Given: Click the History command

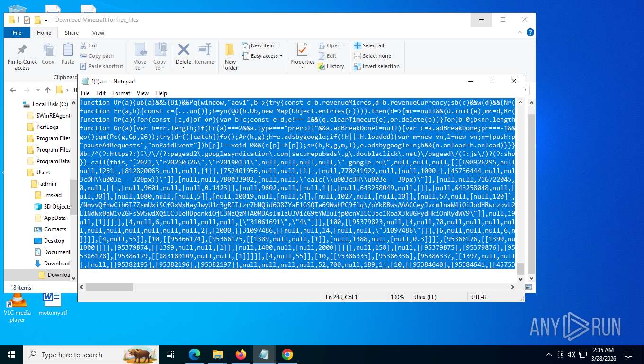Looking at the screenshot, I should (331, 66).
